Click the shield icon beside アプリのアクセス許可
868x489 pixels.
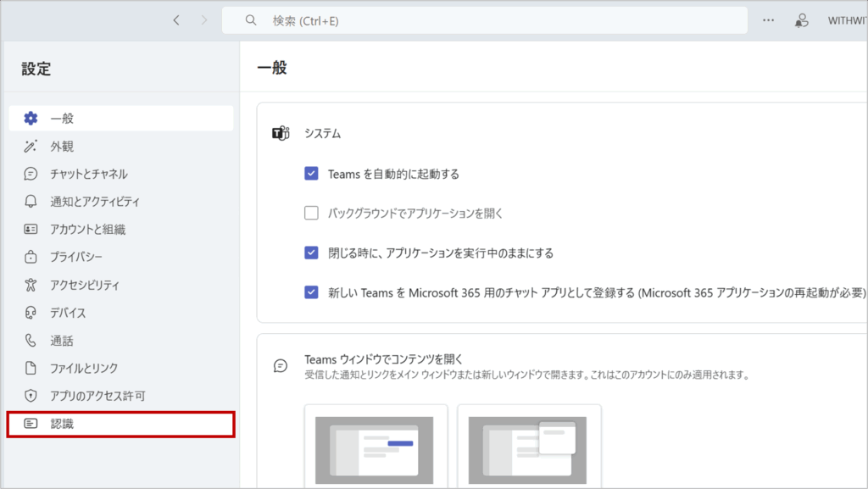point(31,396)
